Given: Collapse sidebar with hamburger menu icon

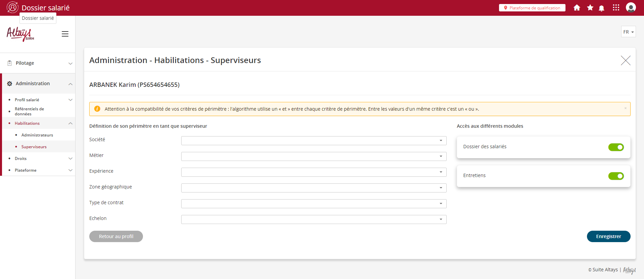Looking at the screenshot, I should [65, 34].
